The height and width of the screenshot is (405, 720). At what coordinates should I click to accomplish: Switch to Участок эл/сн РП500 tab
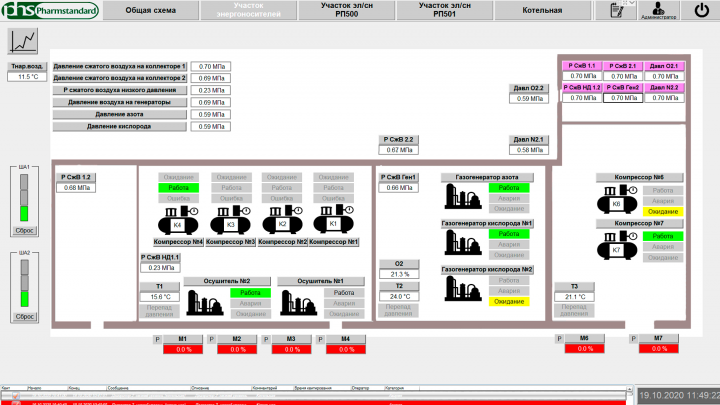tap(347, 10)
